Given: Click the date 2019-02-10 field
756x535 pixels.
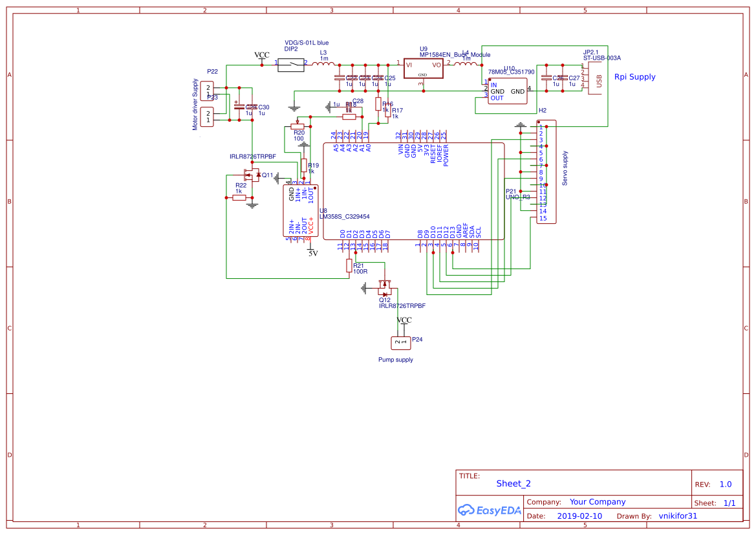Looking at the screenshot, I should (580, 516).
